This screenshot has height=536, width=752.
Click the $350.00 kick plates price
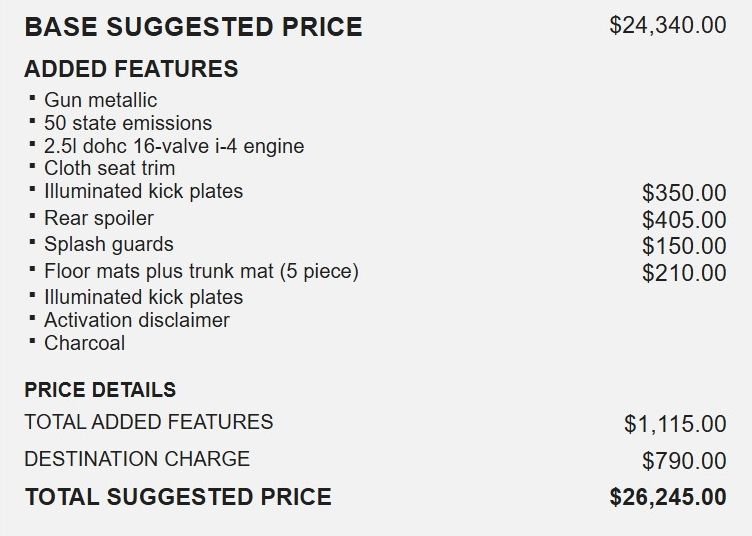pyautogui.click(x=684, y=193)
